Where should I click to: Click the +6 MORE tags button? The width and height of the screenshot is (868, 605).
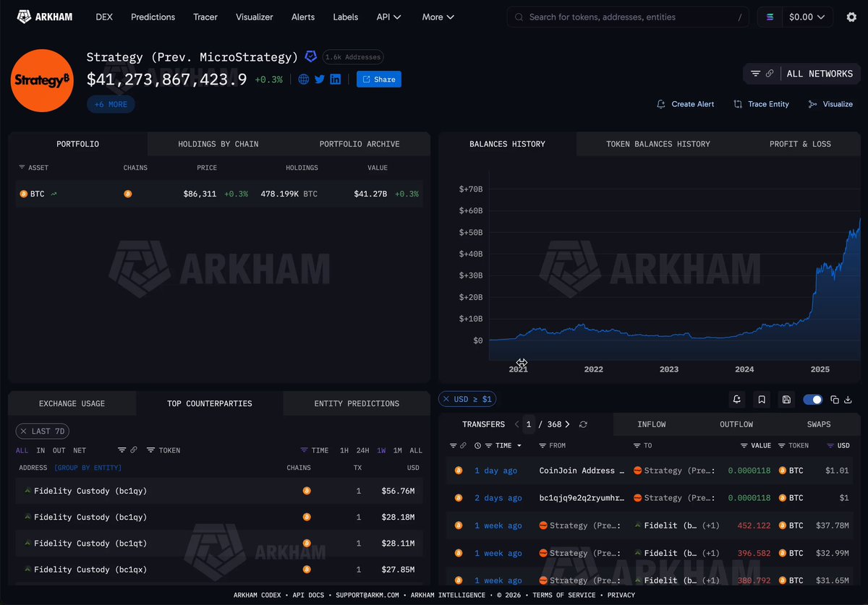(x=111, y=104)
